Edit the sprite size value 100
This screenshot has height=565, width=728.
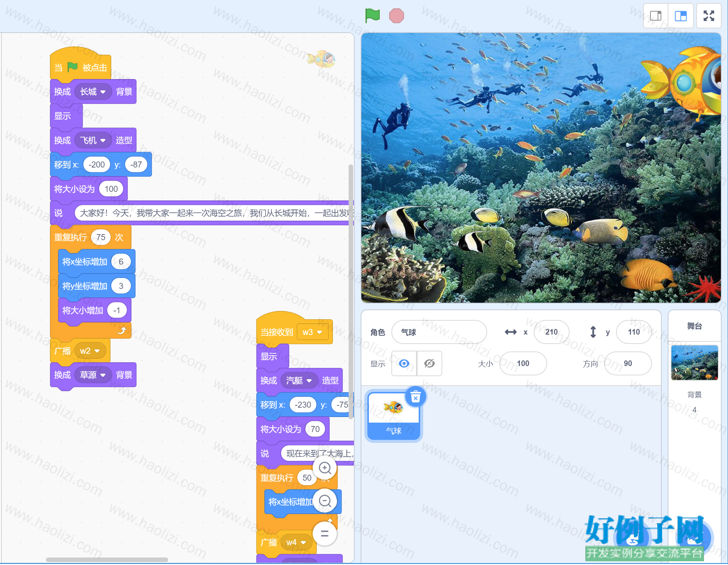coord(523,363)
